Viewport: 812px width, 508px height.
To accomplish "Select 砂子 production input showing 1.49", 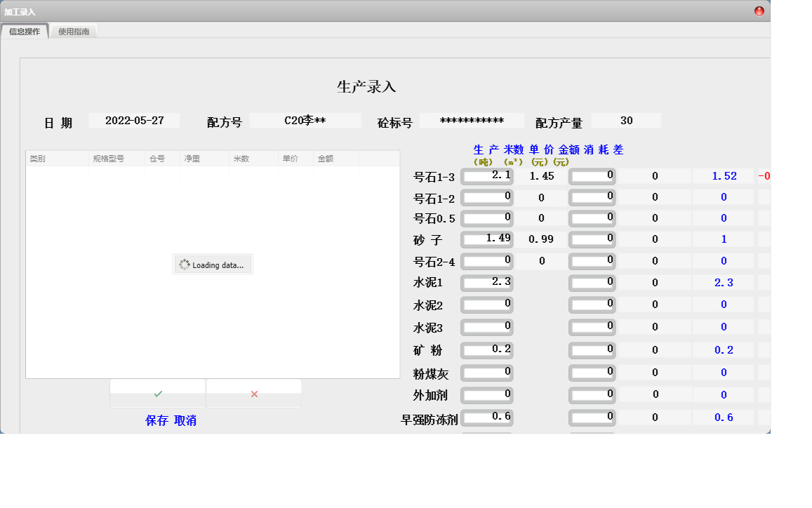I will pyautogui.click(x=487, y=239).
